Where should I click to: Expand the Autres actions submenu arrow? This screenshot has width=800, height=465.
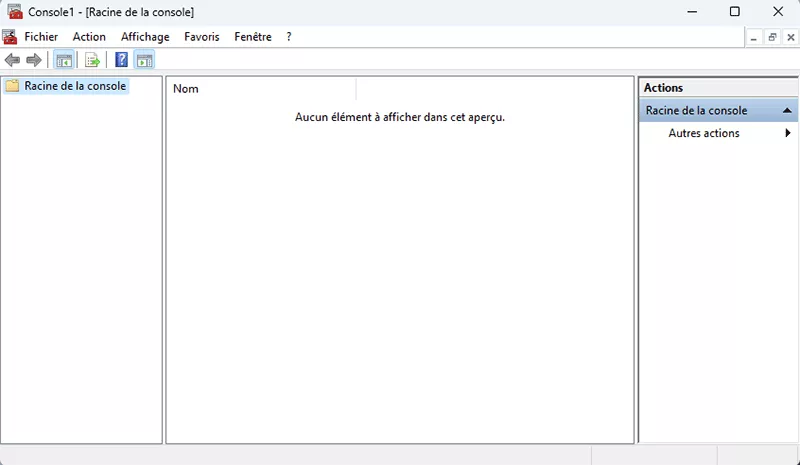[x=788, y=133]
